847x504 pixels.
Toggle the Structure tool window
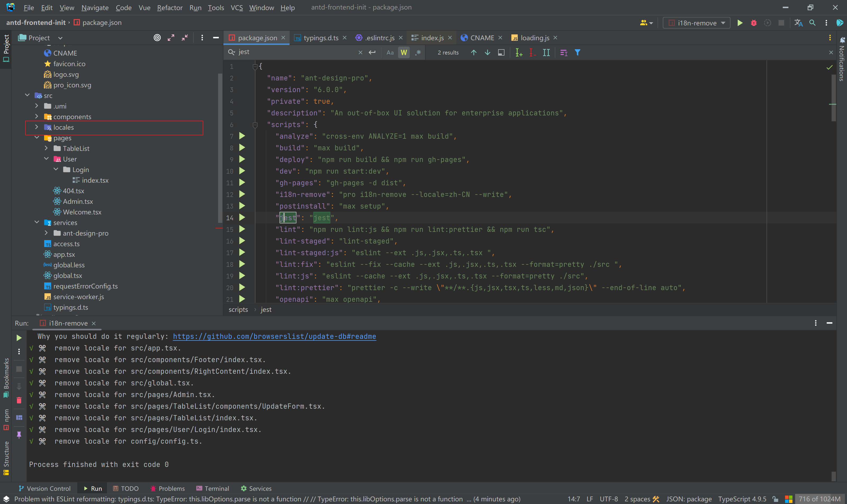(6, 458)
